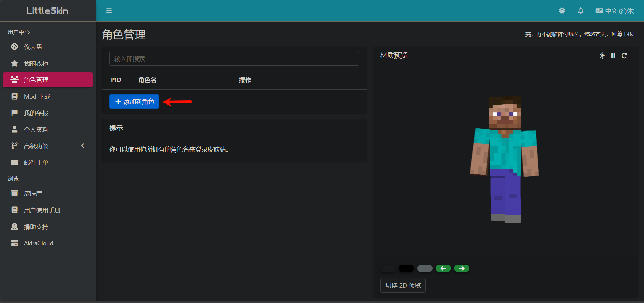Click the green right arrow button

pos(461,268)
